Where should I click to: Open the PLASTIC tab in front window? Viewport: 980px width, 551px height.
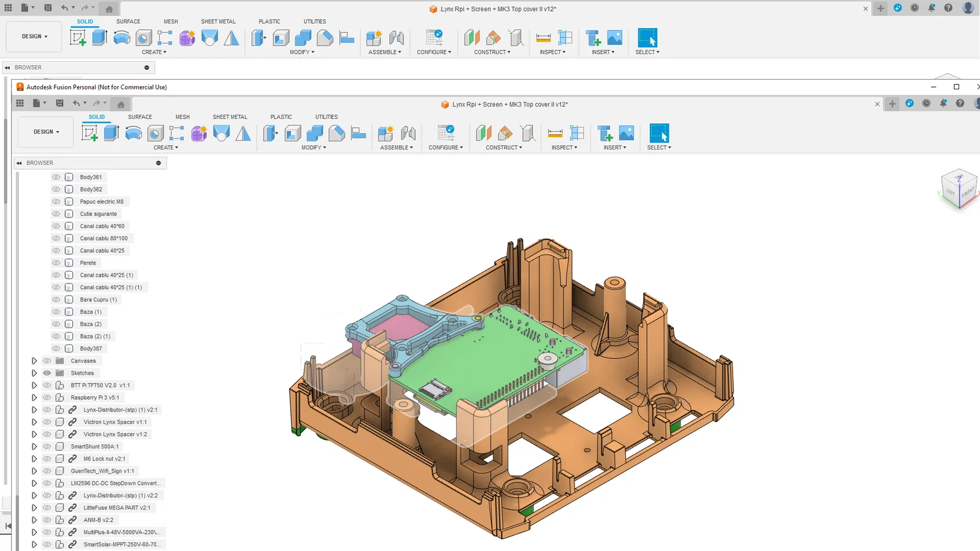tap(281, 117)
